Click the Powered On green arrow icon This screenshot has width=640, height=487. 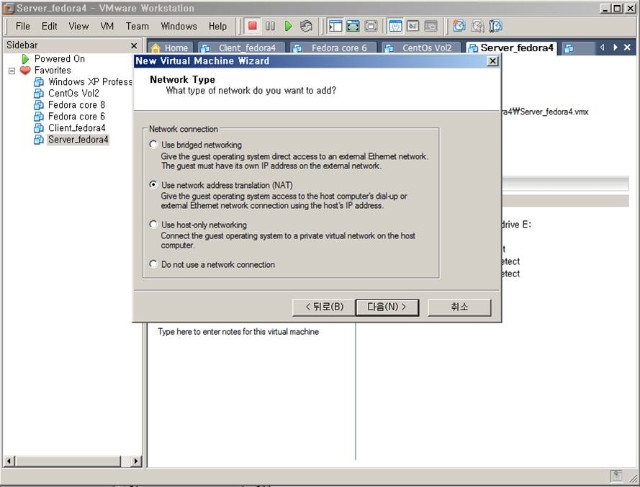[25, 59]
